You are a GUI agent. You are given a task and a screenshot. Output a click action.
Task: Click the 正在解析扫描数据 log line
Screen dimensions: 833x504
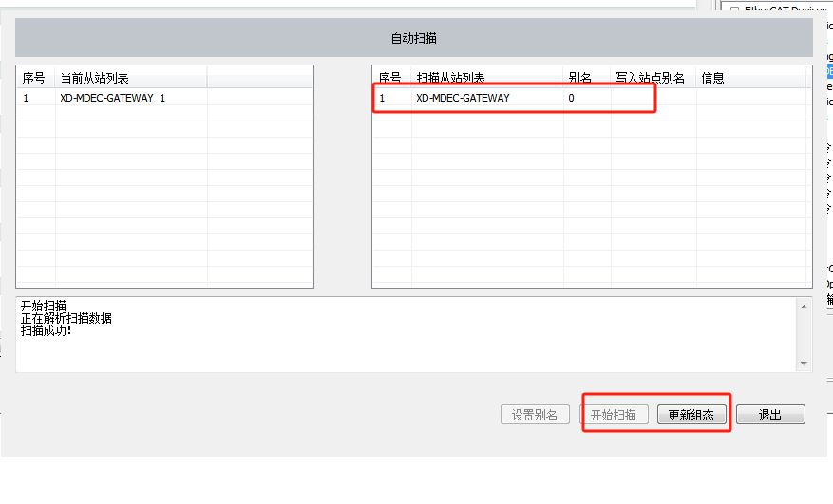pyautogui.click(x=66, y=318)
